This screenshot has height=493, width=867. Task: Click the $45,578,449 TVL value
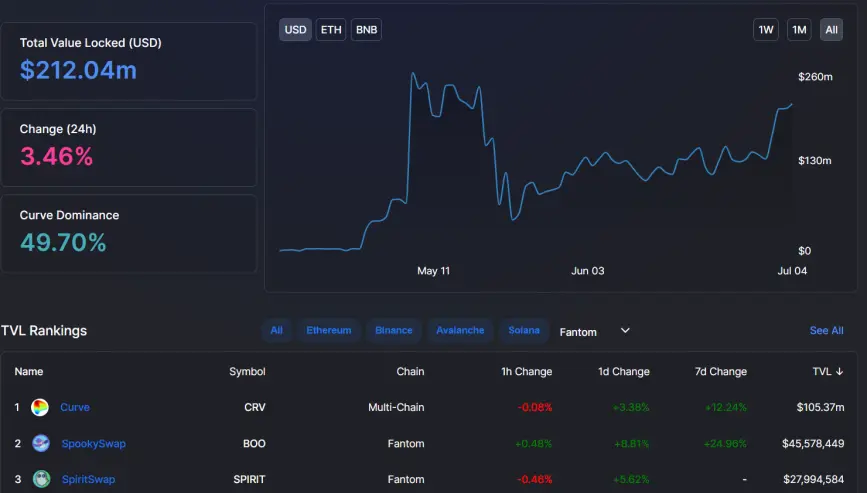813,443
